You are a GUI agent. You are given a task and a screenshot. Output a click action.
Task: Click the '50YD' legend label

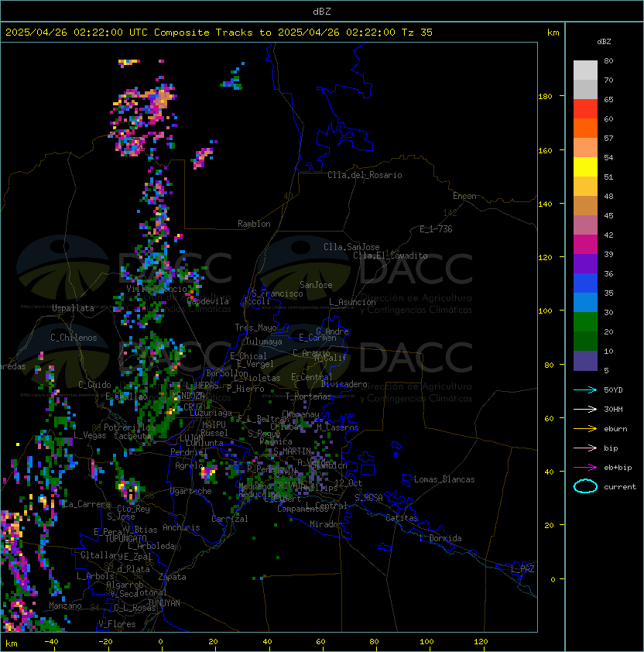pyautogui.click(x=613, y=389)
